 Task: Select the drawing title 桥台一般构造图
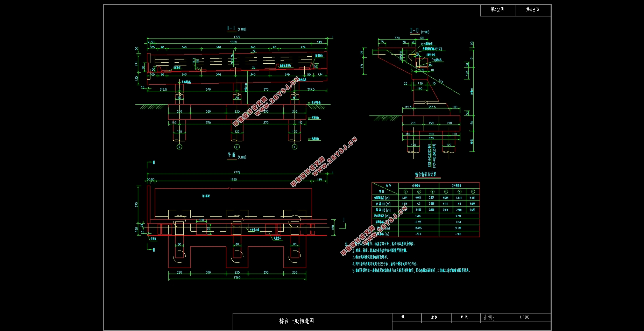click(296, 321)
